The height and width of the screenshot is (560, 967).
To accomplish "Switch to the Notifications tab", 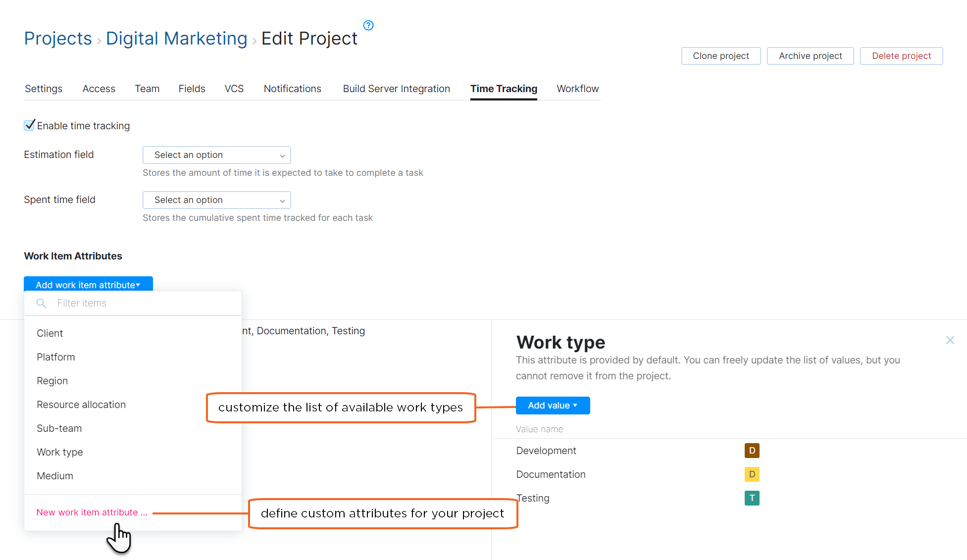I will [292, 89].
